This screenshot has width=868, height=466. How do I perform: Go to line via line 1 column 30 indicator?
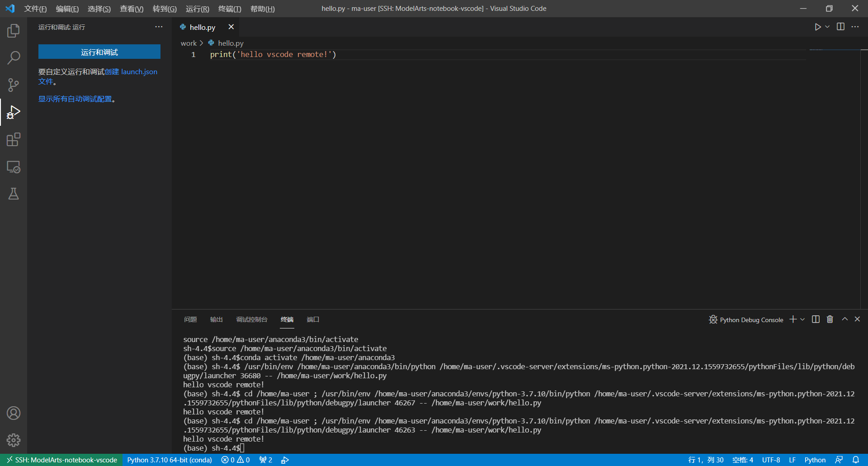click(x=706, y=460)
